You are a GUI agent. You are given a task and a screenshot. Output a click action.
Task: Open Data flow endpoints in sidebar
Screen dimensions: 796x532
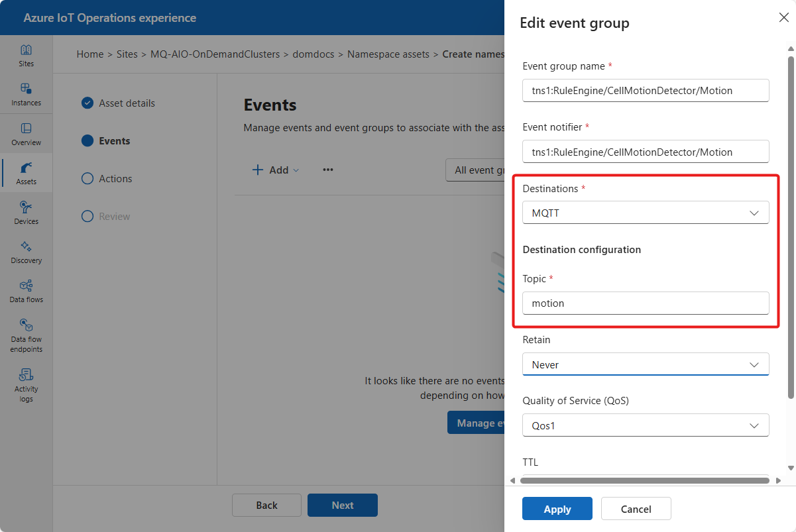pos(26,336)
